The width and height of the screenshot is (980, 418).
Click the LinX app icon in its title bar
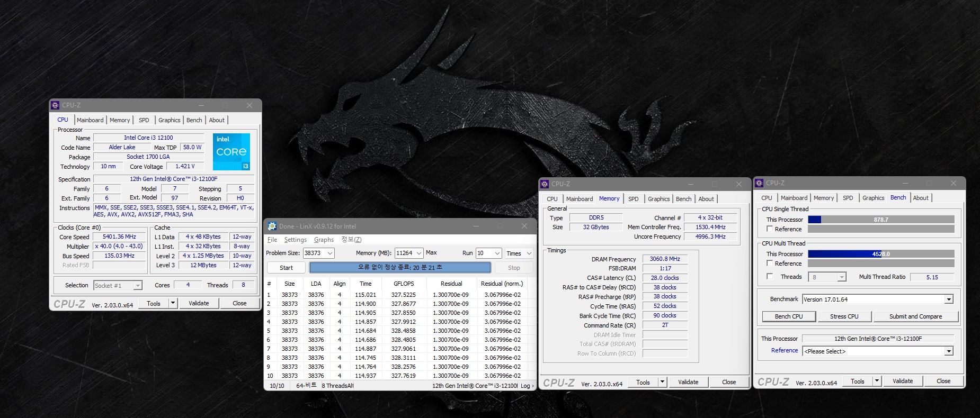coord(272,226)
